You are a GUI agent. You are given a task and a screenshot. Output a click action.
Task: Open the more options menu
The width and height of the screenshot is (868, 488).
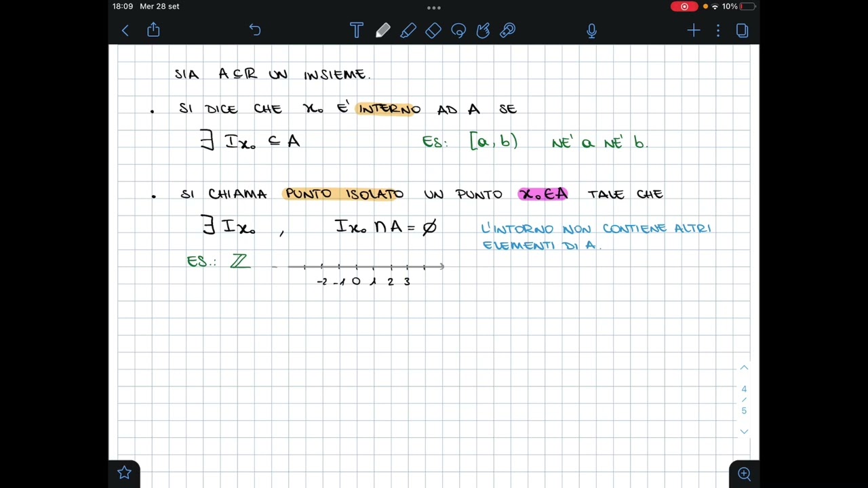(x=718, y=30)
